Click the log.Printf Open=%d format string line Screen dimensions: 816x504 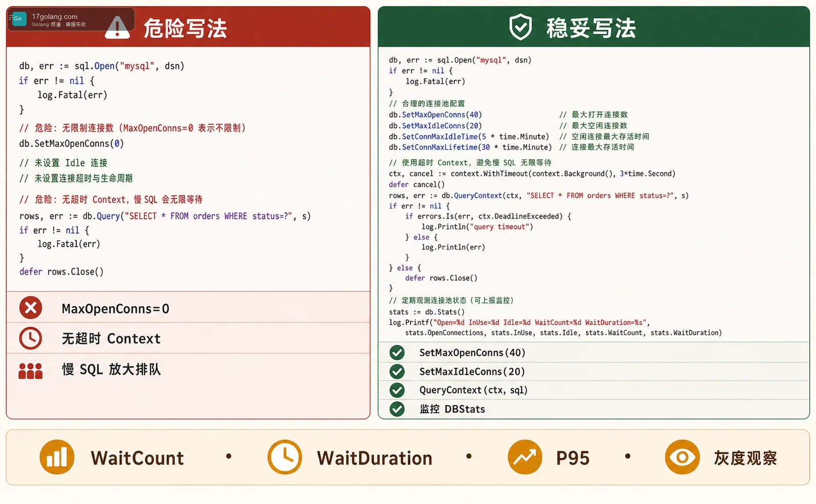pos(519,323)
